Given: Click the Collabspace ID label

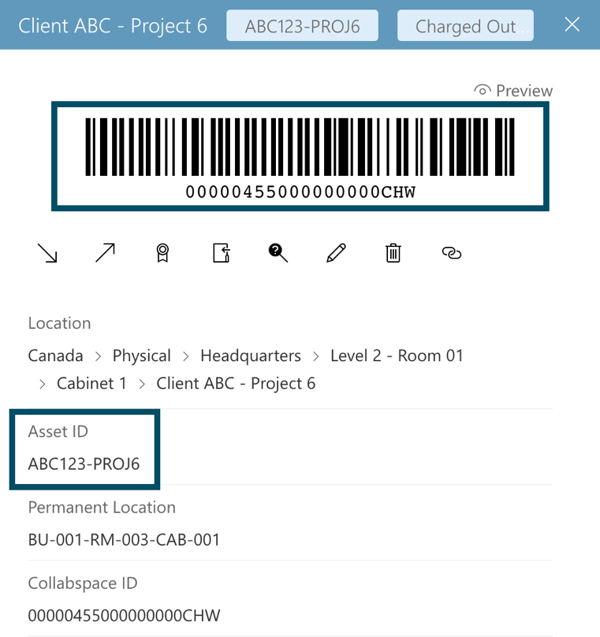Looking at the screenshot, I should (x=83, y=583).
